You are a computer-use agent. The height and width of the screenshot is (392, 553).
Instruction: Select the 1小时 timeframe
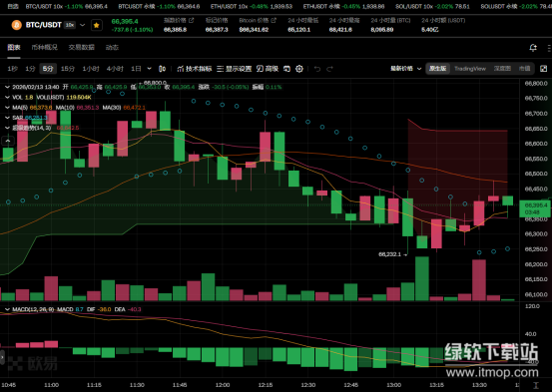91,69
